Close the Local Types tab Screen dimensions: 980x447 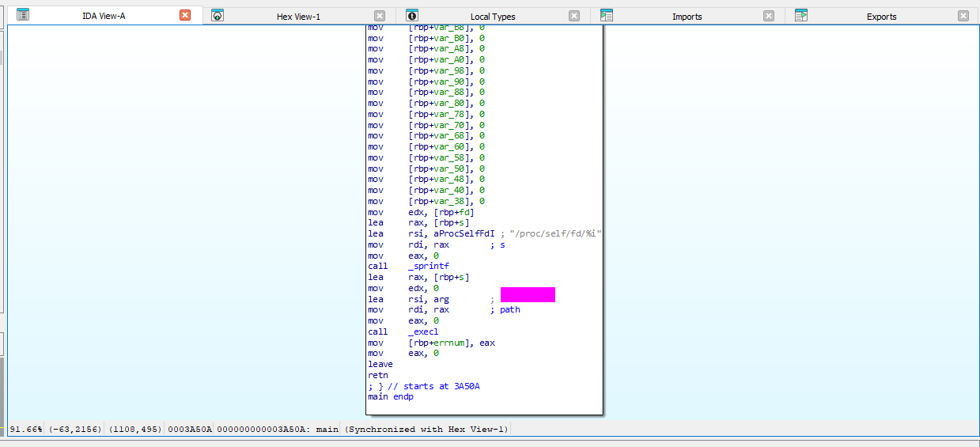coord(574,16)
